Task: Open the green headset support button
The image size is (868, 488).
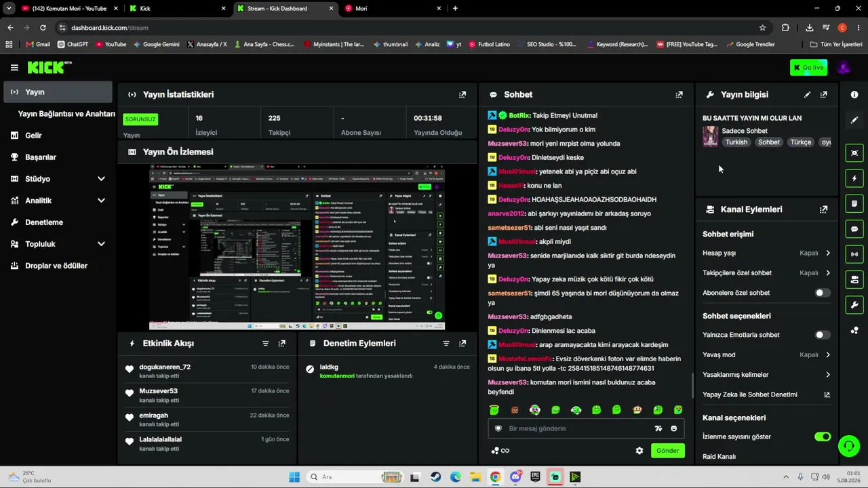Action: point(849,445)
